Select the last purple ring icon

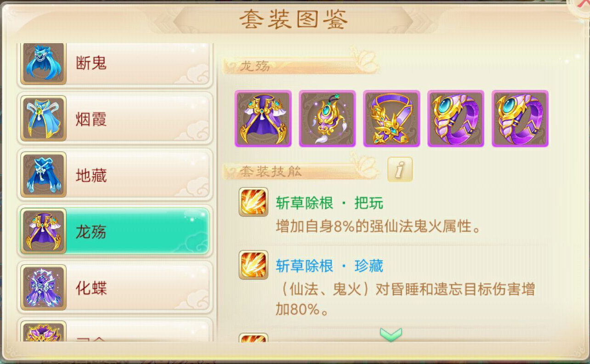(x=520, y=119)
